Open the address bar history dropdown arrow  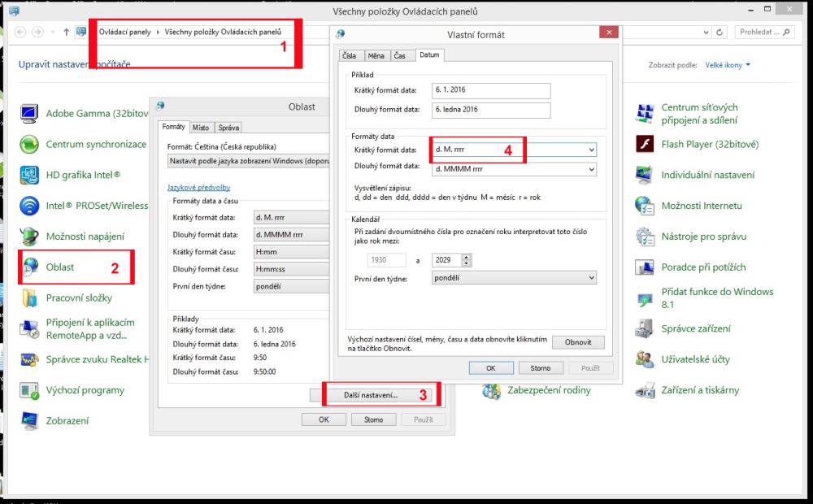tap(706, 33)
